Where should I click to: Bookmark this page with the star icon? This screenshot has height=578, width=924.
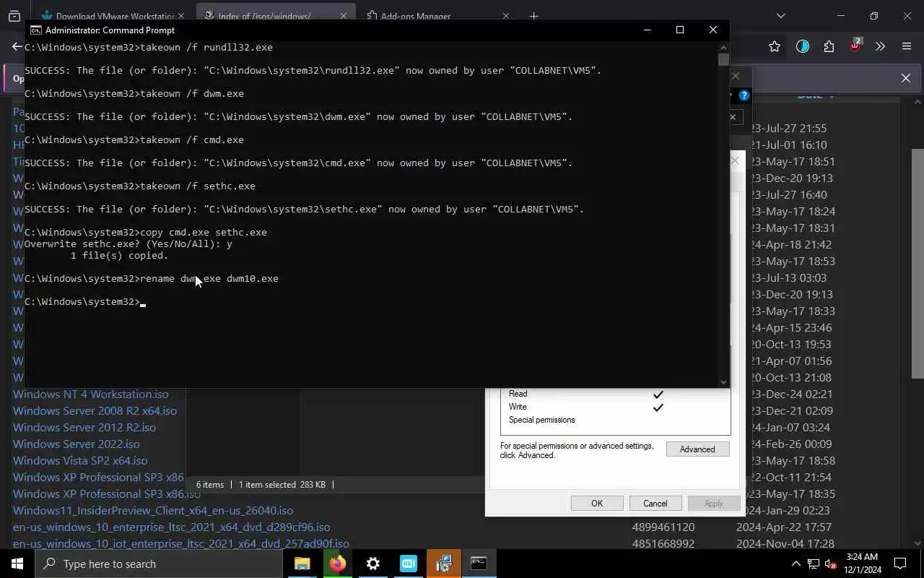pyautogui.click(x=775, y=46)
